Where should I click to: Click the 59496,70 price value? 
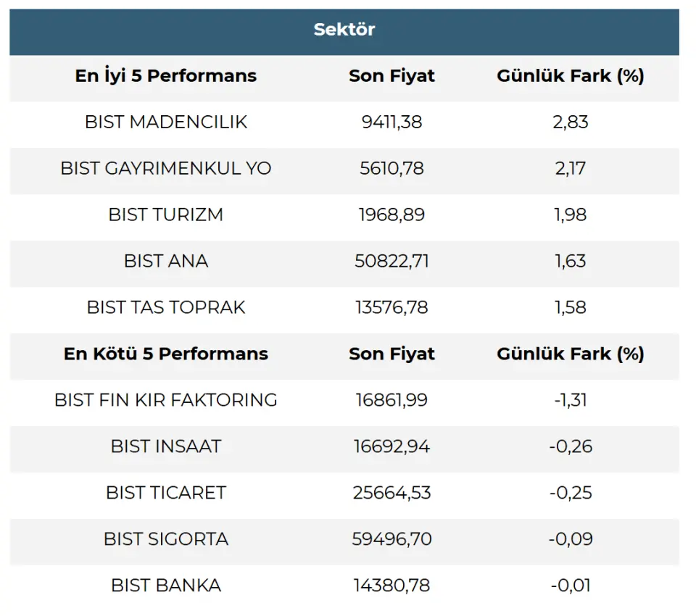pyautogui.click(x=391, y=539)
